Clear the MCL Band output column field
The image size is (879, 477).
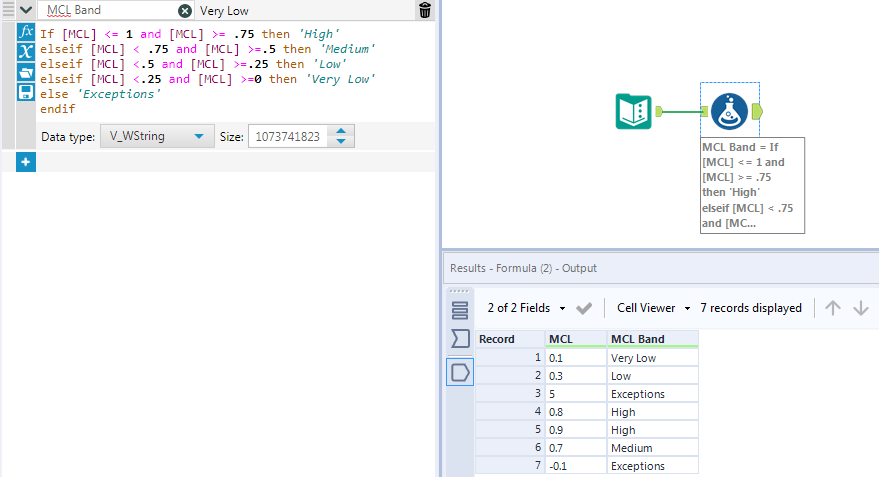click(x=184, y=11)
